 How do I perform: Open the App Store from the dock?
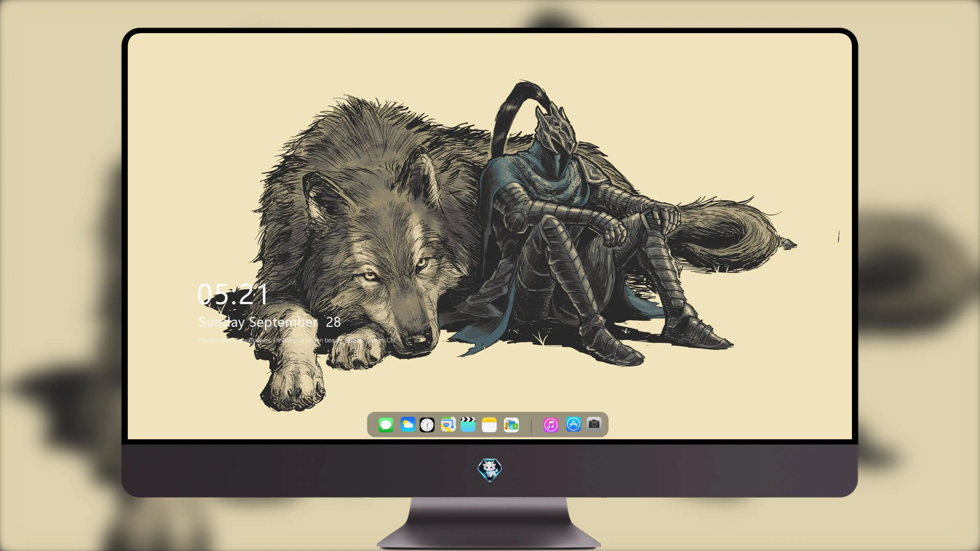[573, 424]
